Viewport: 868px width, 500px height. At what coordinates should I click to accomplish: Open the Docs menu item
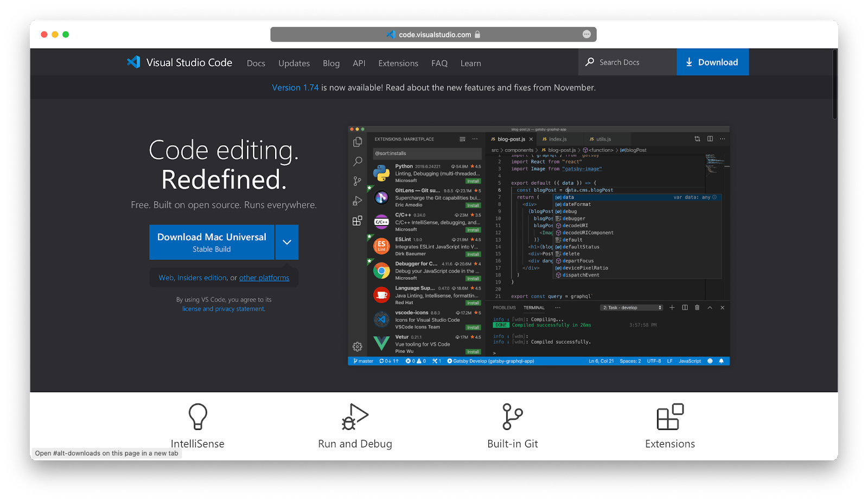click(x=256, y=63)
